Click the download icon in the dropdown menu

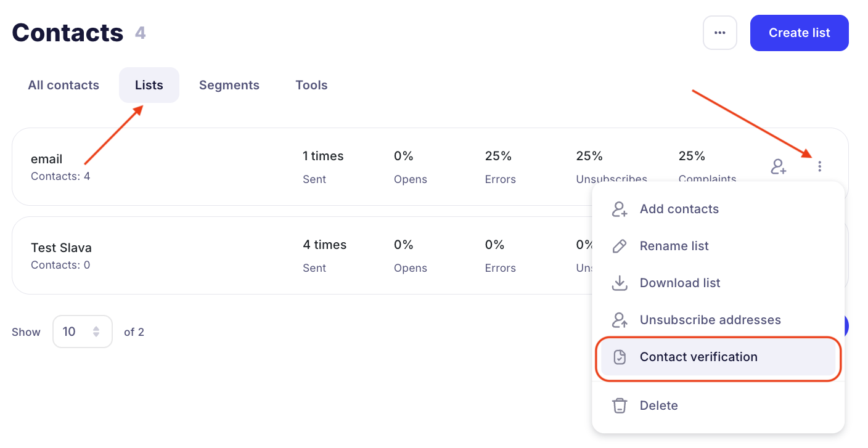click(619, 283)
